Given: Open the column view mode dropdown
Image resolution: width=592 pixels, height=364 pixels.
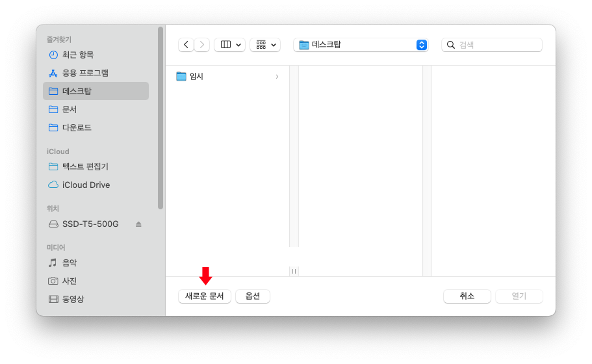Looking at the screenshot, I should (230, 45).
